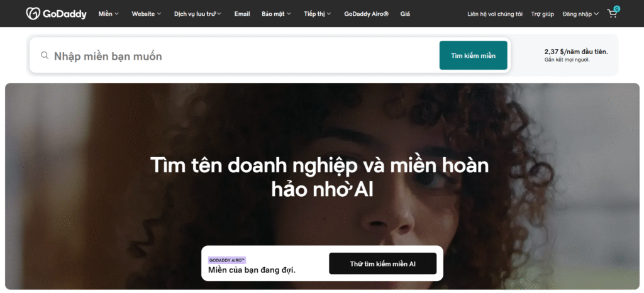Click the Trợ giúp help link
The image size is (644, 293).
[x=542, y=13]
